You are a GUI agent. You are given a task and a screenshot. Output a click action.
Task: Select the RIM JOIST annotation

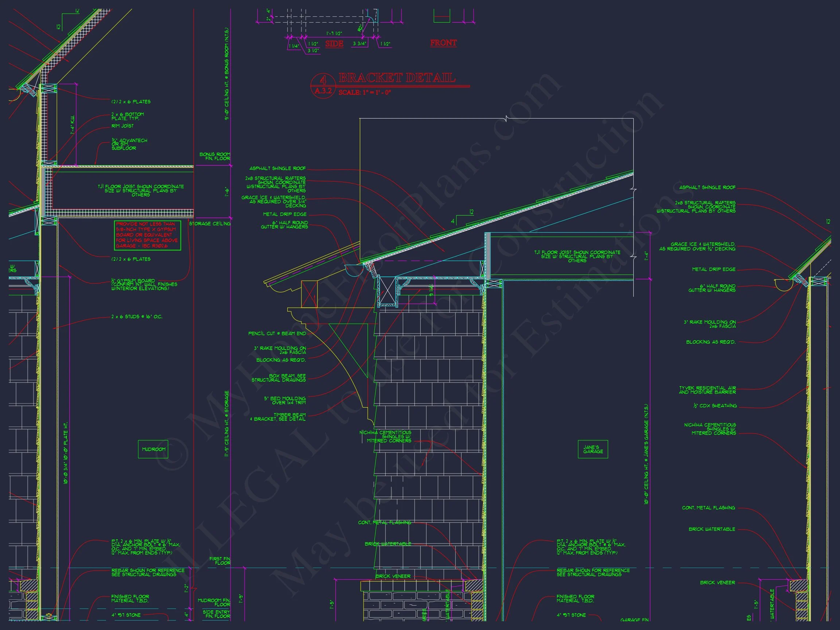tap(122, 126)
